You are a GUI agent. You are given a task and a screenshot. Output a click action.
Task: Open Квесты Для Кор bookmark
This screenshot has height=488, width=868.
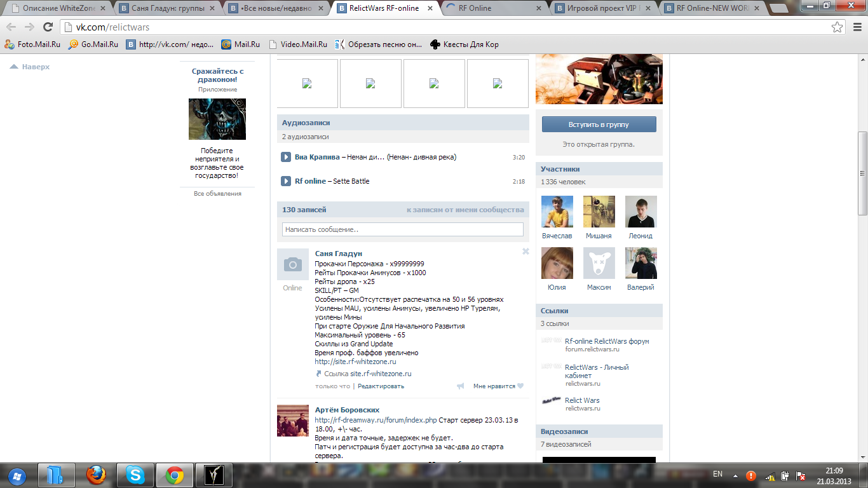[x=465, y=44]
